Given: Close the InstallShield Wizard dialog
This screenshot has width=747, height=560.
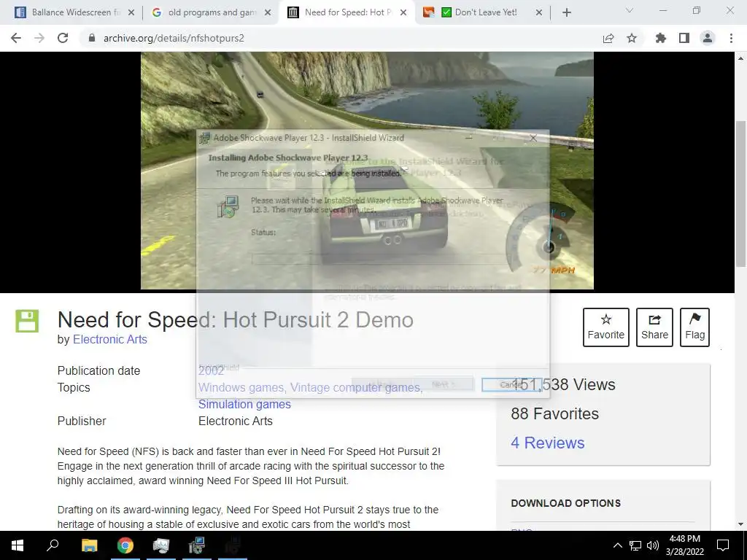Looking at the screenshot, I should (x=533, y=138).
